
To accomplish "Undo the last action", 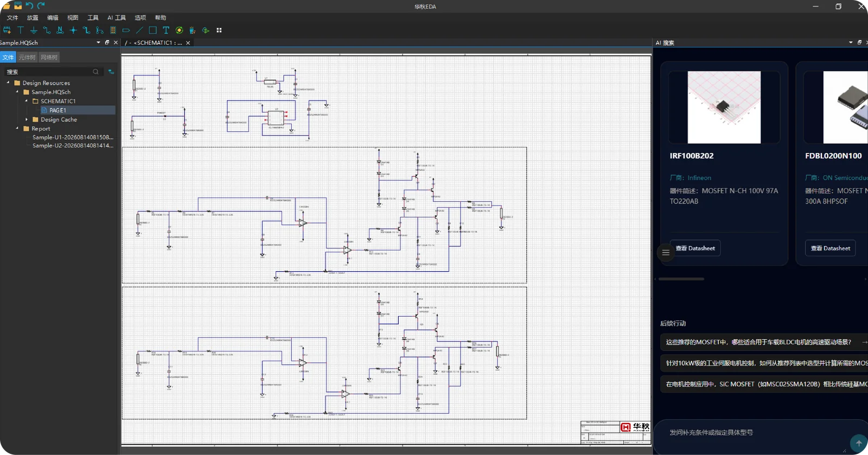I will pyautogui.click(x=29, y=5).
